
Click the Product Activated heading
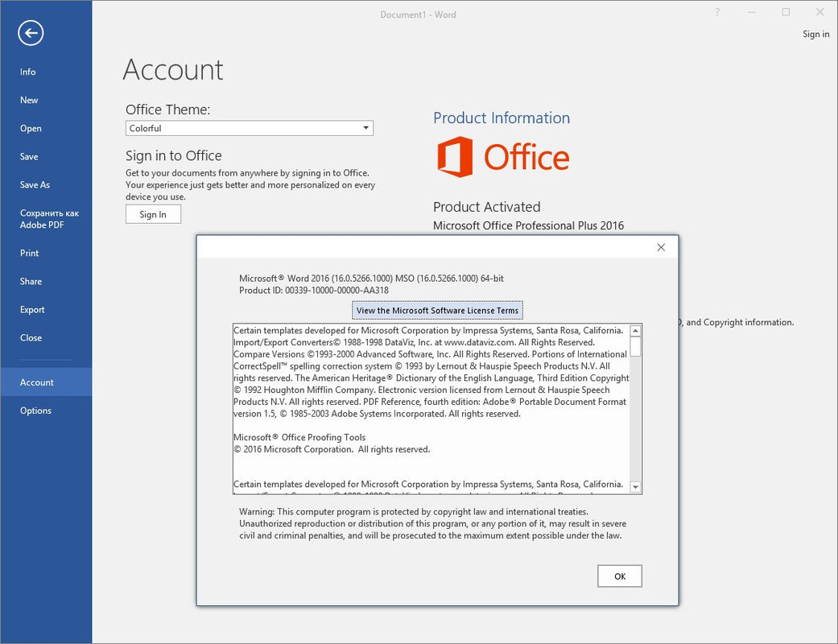(x=487, y=207)
